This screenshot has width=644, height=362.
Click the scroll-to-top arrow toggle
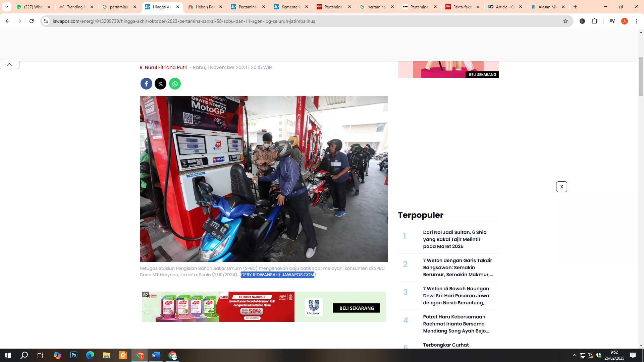point(9,64)
